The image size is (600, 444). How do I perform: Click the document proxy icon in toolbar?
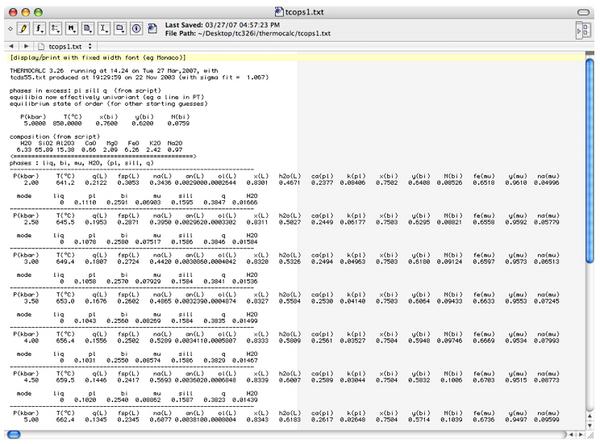(152, 29)
